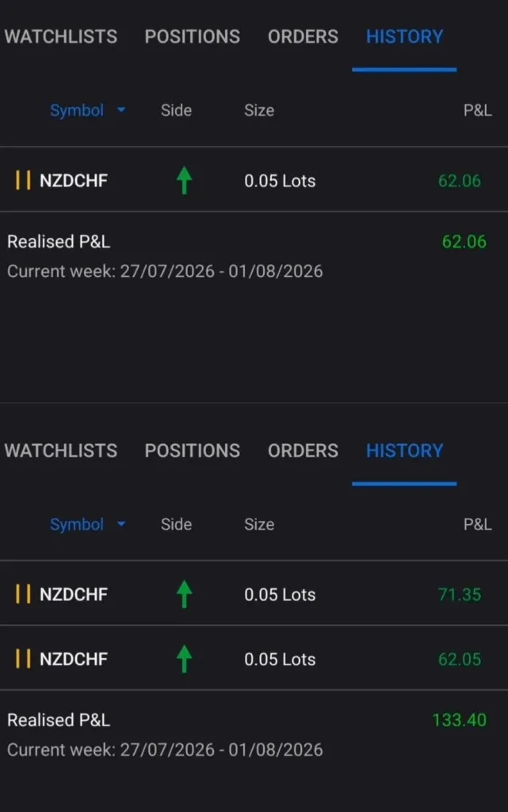This screenshot has height=812, width=508.
Task: Click the yellow bars icon beside the 62.05 NZDCHF trade
Action: coord(23,659)
